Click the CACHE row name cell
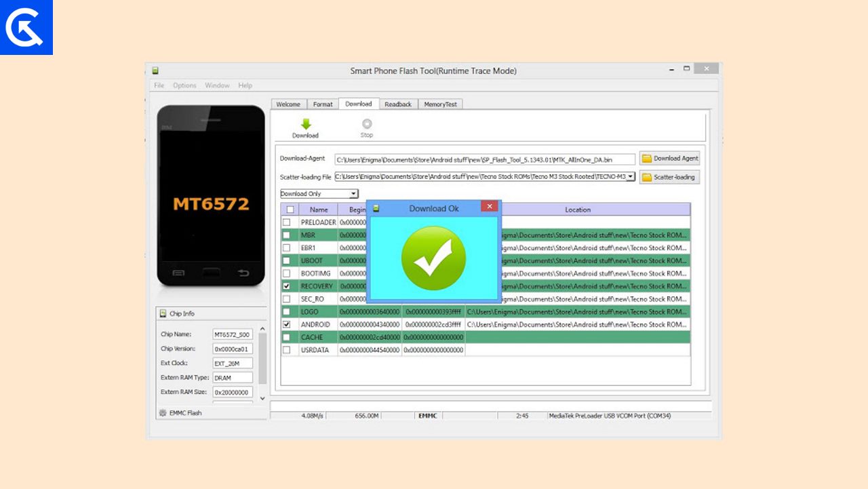Viewport: 868px width, 489px height. pyautogui.click(x=319, y=337)
